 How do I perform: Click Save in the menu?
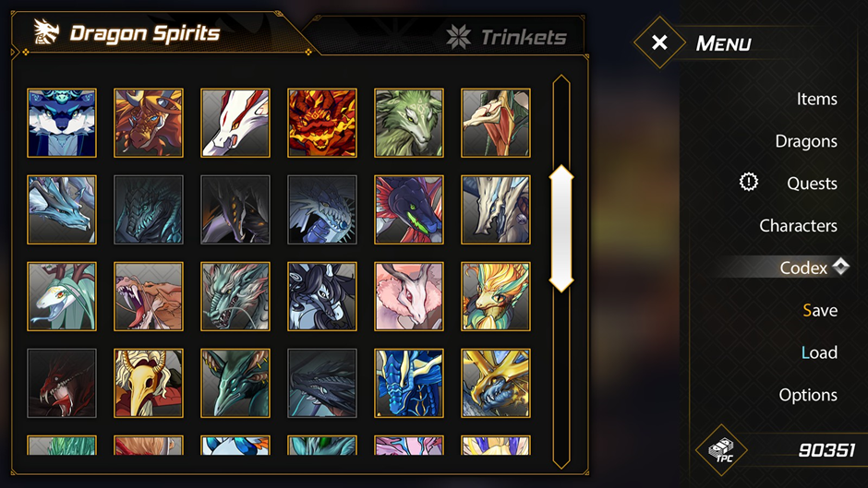[x=820, y=310]
